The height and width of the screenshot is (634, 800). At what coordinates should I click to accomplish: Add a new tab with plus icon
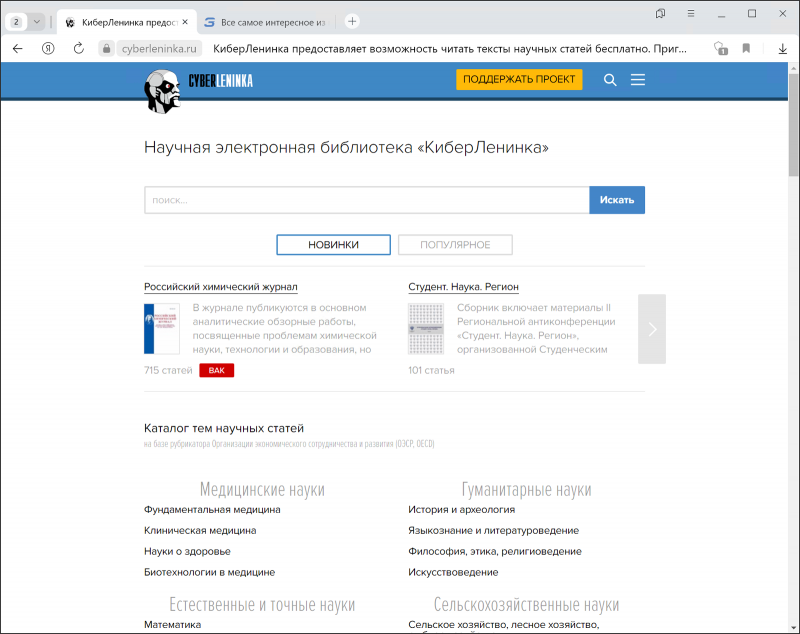[x=352, y=21]
